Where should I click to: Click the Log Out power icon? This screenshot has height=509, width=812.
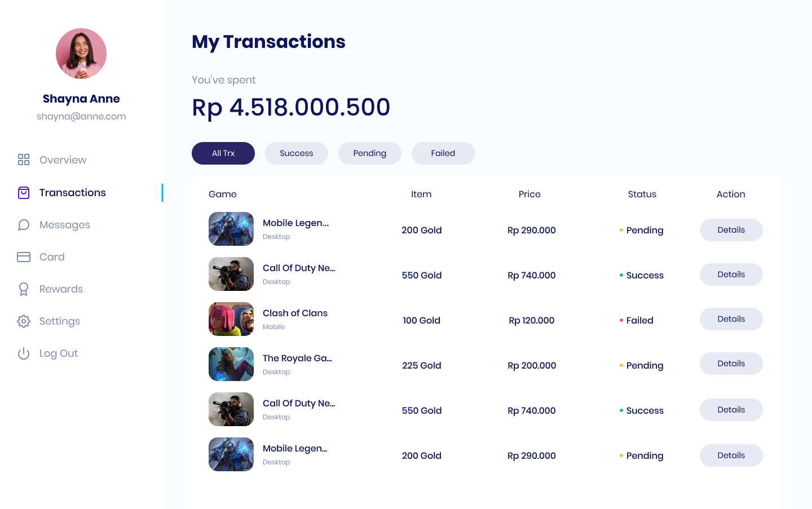(24, 353)
